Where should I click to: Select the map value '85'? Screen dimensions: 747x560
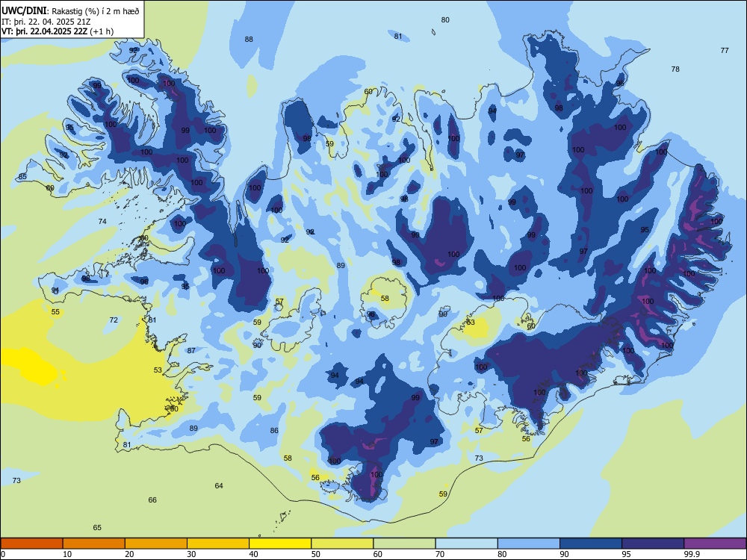(22, 177)
